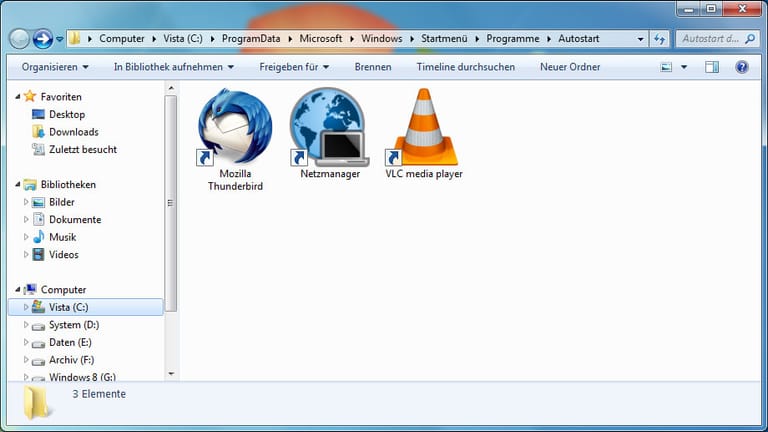This screenshot has height=432, width=768.
Task: Expand the Archiv (F:) drive
Action: (26, 360)
